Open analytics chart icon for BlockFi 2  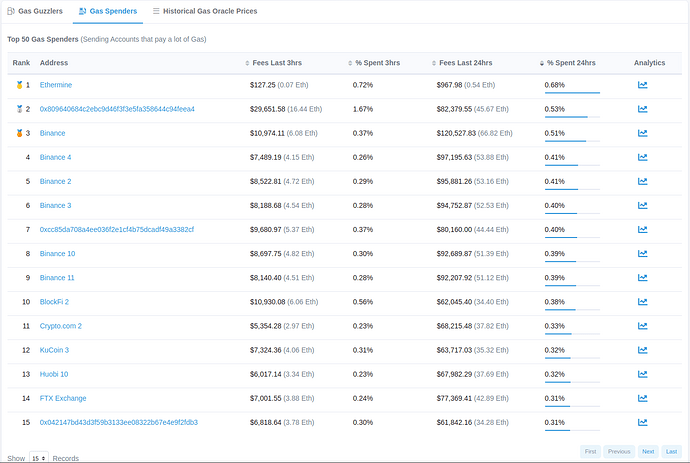(x=642, y=302)
